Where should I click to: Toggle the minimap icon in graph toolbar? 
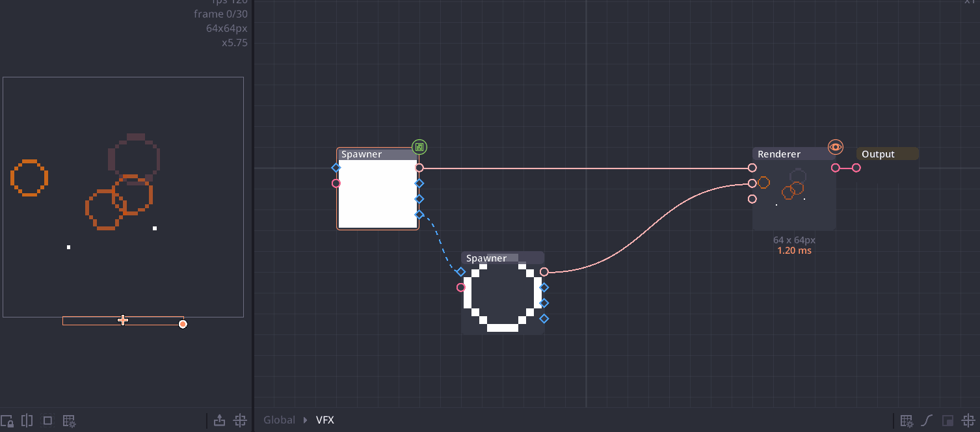(x=948, y=420)
